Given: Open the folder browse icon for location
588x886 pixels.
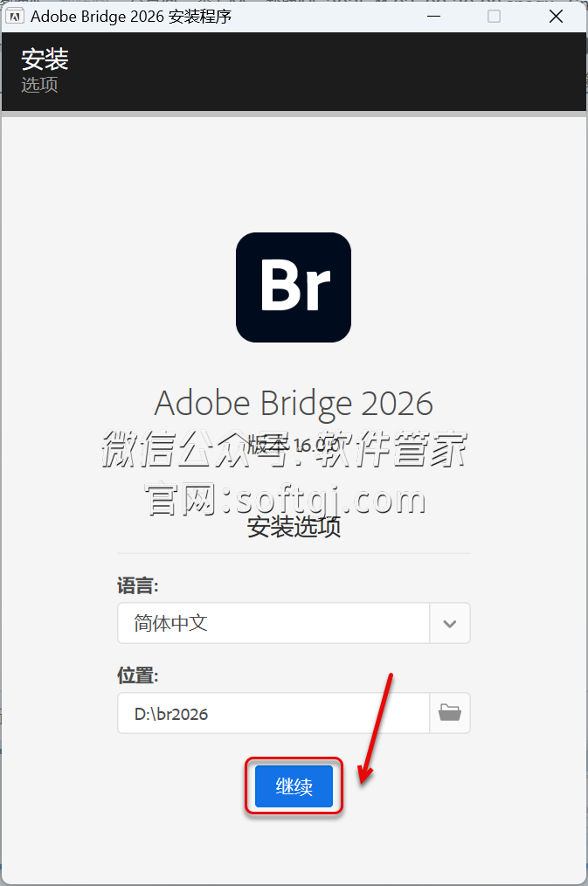Looking at the screenshot, I should coord(450,713).
